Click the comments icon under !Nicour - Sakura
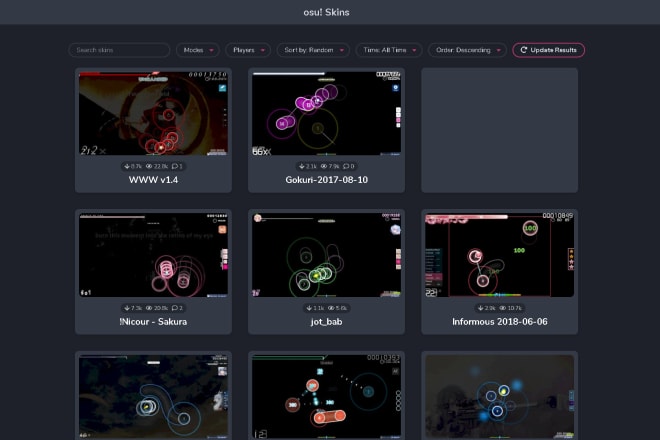The image size is (660, 440). pos(175,308)
